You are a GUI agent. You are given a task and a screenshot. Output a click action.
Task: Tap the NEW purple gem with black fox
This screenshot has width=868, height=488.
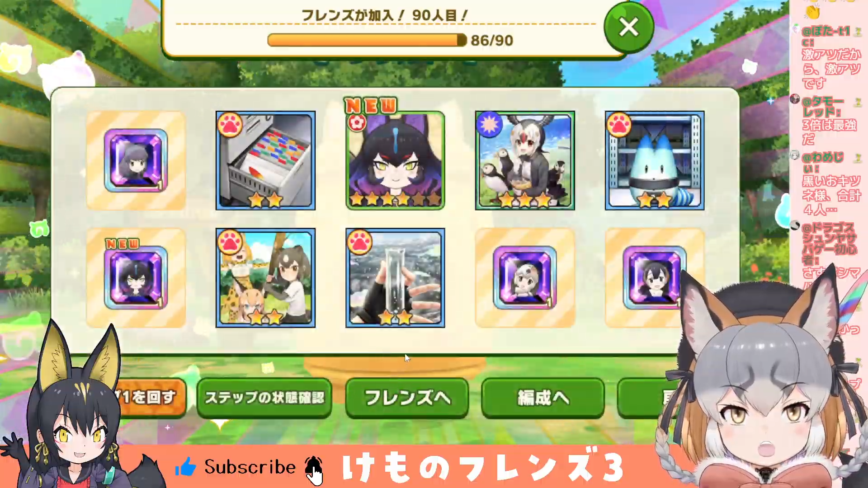[136, 277]
